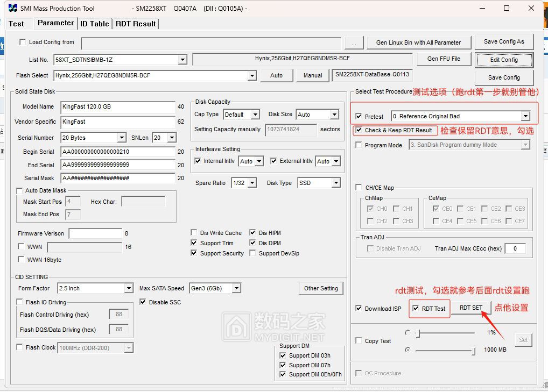Switch to the Test tab

pos(16,24)
